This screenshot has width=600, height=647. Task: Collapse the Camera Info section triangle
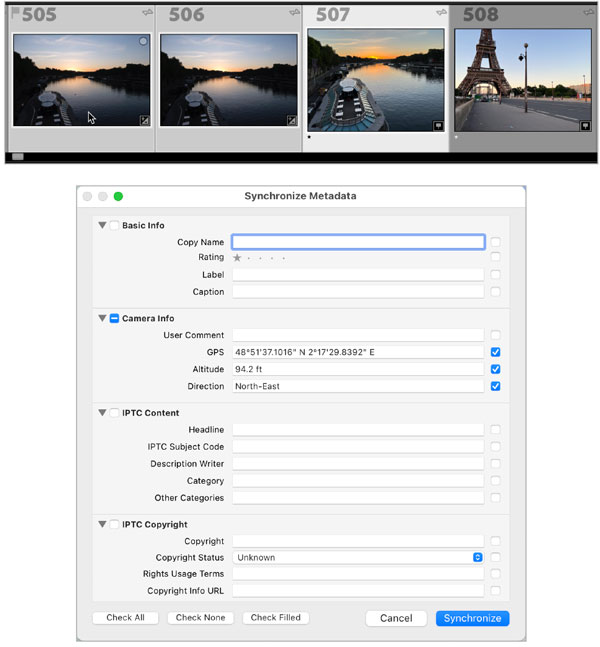tap(102, 318)
